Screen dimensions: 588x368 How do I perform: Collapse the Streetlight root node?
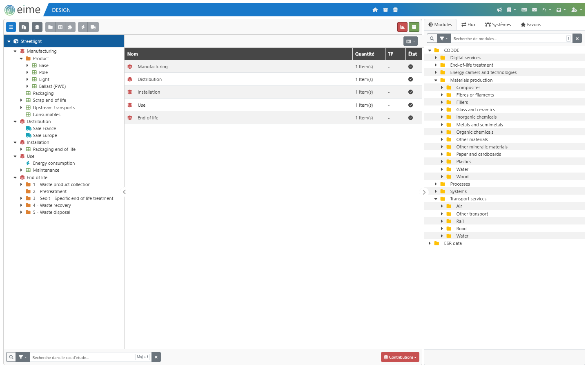click(x=9, y=41)
